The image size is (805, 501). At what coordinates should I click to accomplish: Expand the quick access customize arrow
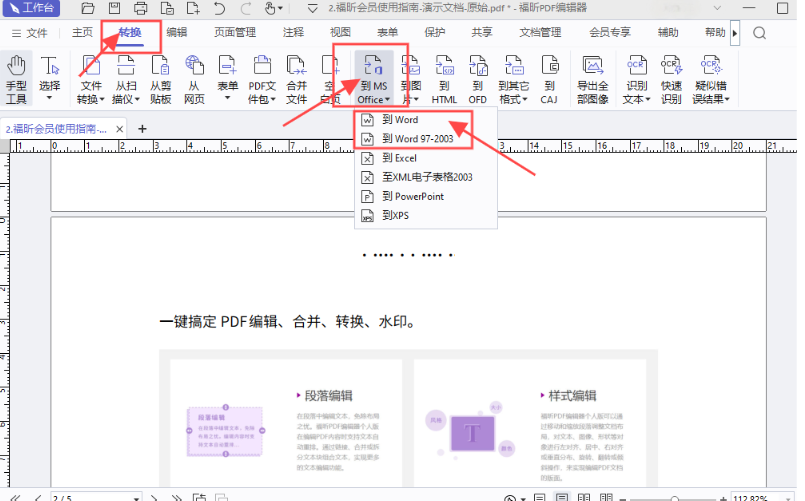point(312,8)
